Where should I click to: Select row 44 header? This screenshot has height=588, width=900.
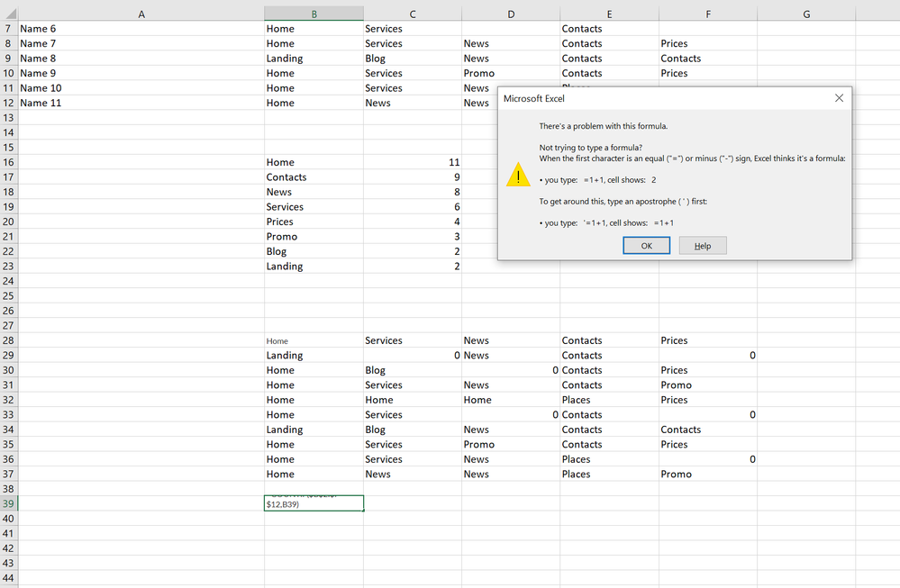coord(9,578)
